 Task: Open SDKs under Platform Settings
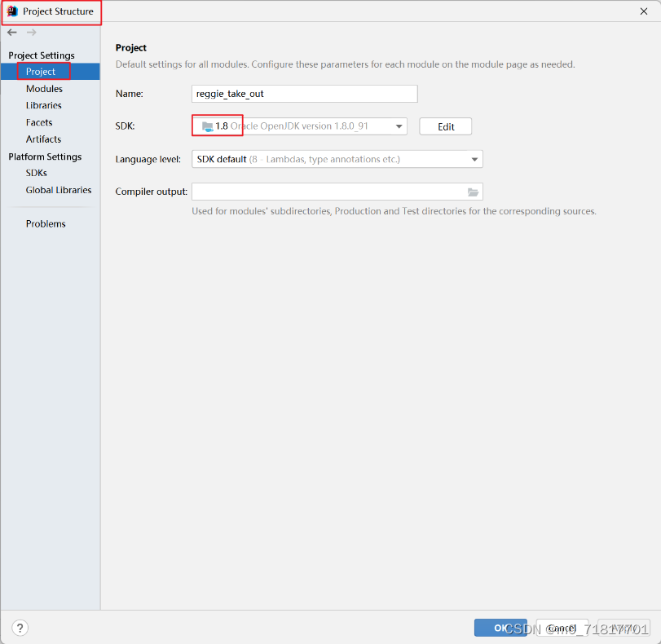coord(36,173)
